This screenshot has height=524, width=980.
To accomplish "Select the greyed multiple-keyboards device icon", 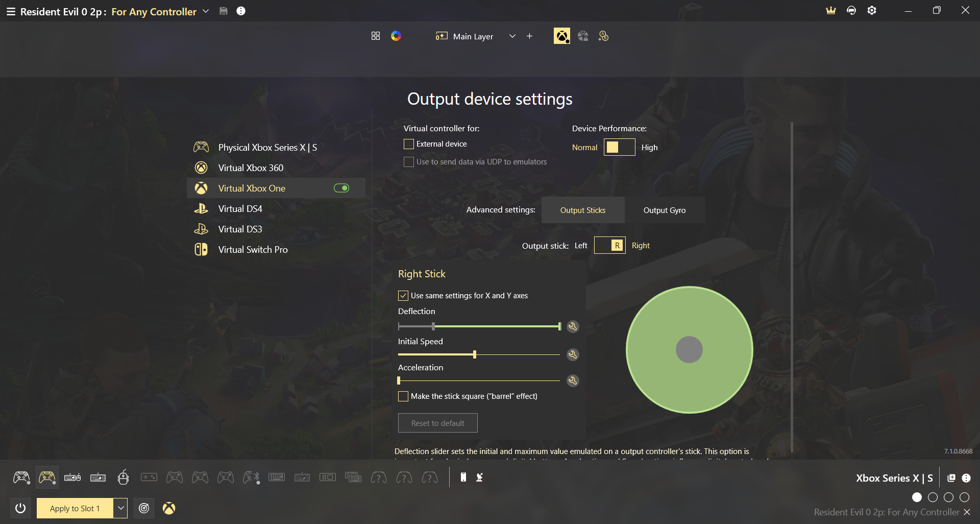I will click(x=353, y=478).
